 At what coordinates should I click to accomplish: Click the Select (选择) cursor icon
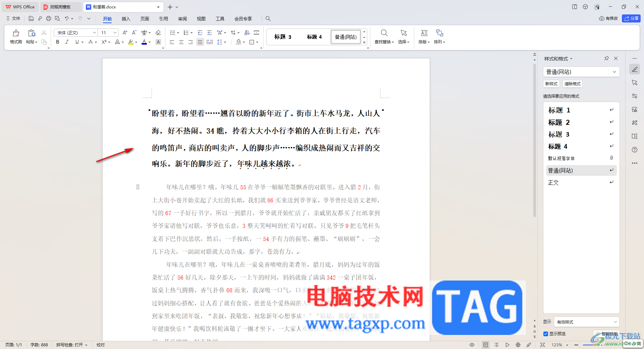404,33
